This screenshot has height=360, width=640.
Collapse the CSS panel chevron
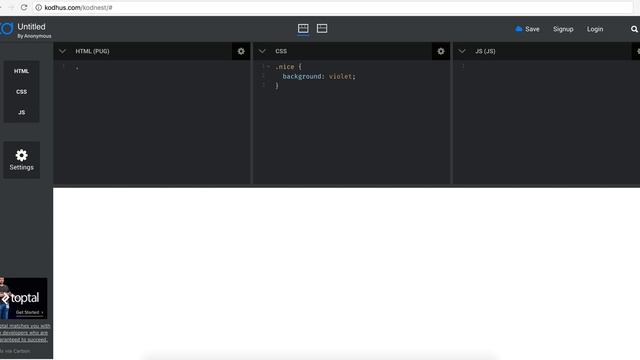(262, 51)
